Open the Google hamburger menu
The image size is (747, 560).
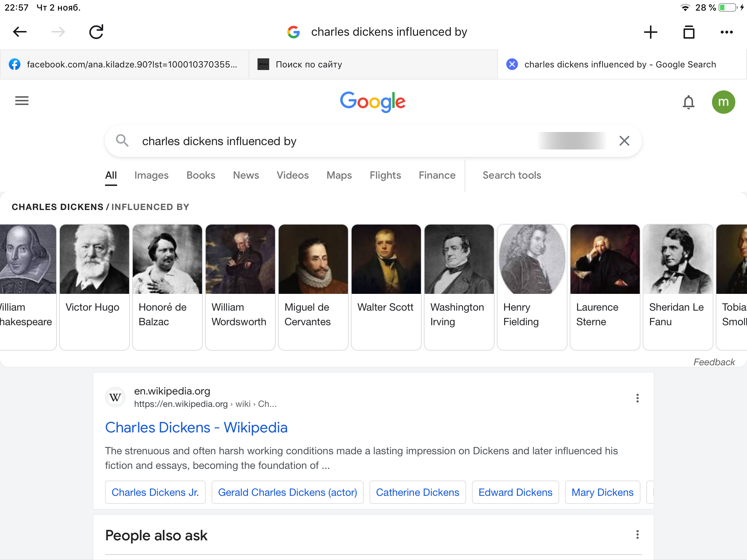click(22, 101)
